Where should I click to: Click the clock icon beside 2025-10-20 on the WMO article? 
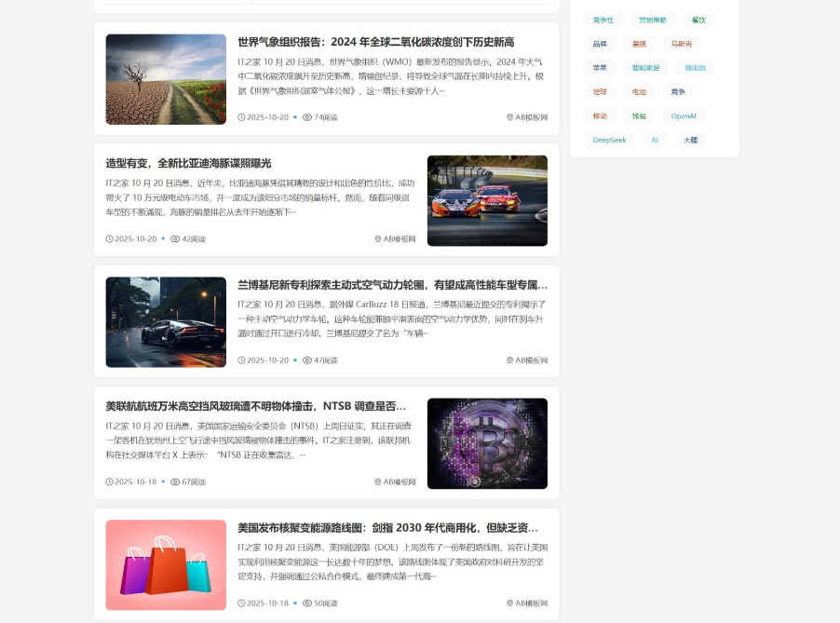pyautogui.click(x=242, y=117)
